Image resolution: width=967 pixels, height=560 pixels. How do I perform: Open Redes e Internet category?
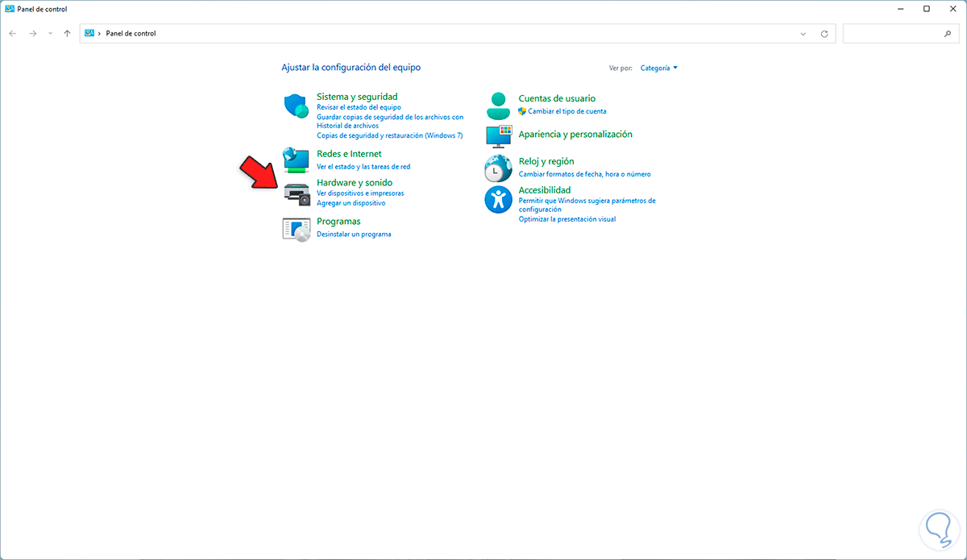(x=349, y=154)
